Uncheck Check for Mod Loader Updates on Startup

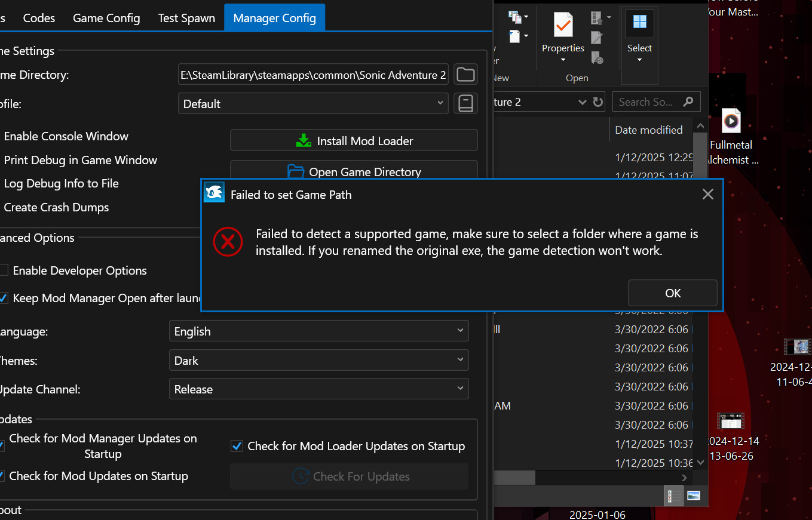237,446
